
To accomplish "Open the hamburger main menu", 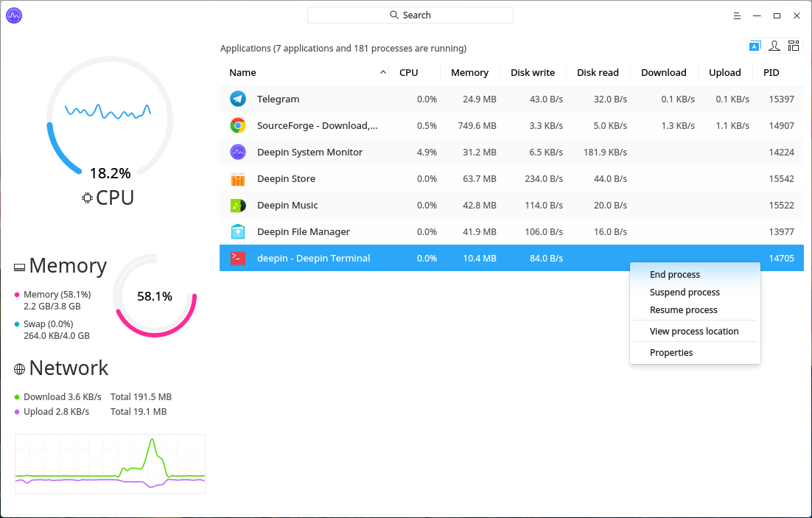I will point(737,16).
